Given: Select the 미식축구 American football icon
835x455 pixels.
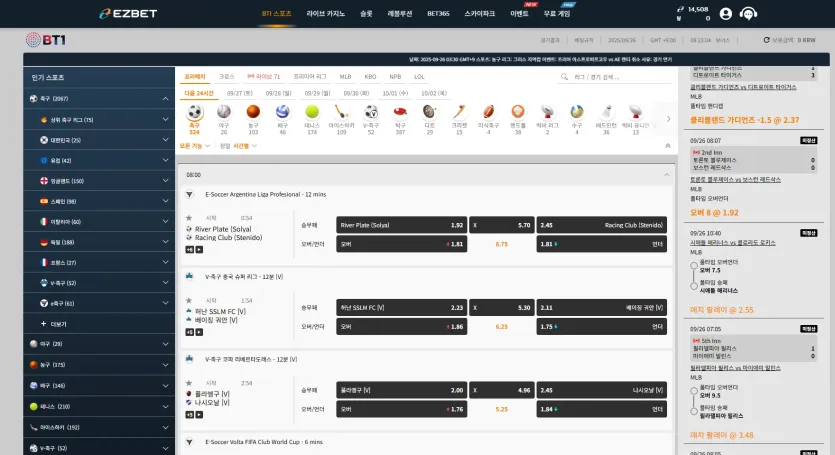Looking at the screenshot, I should (x=488, y=111).
